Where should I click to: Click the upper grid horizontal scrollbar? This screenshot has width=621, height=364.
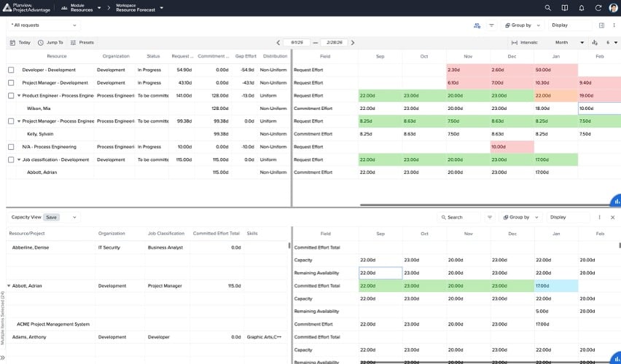tap(485, 205)
